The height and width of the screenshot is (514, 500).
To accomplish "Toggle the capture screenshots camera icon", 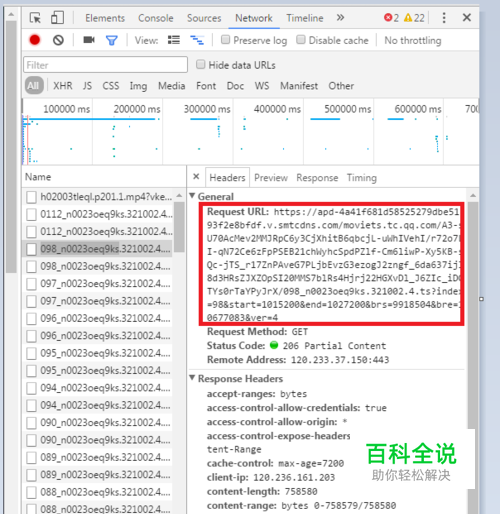I will 89,40.
